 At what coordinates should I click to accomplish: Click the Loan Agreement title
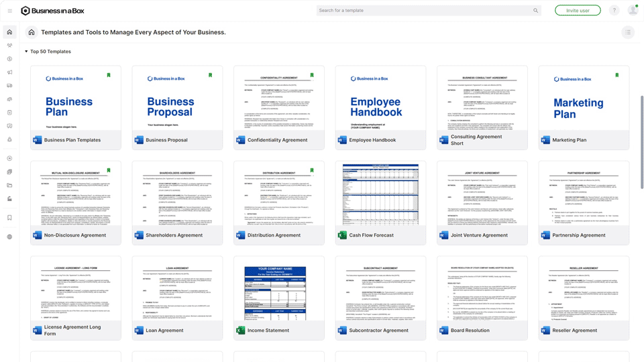point(165,330)
